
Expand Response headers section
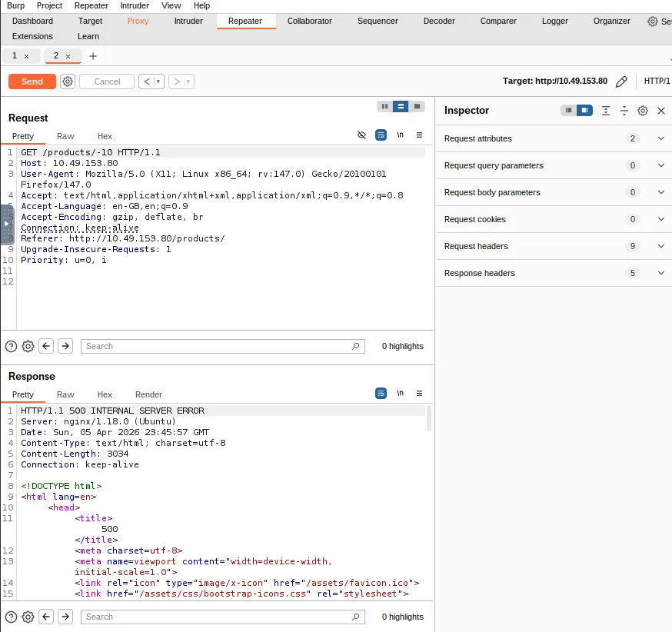[660, 273]
